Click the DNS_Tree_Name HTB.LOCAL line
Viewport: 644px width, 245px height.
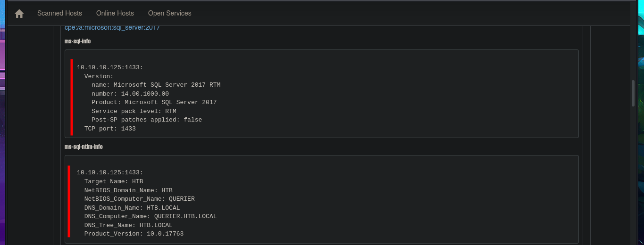(128, 225)
